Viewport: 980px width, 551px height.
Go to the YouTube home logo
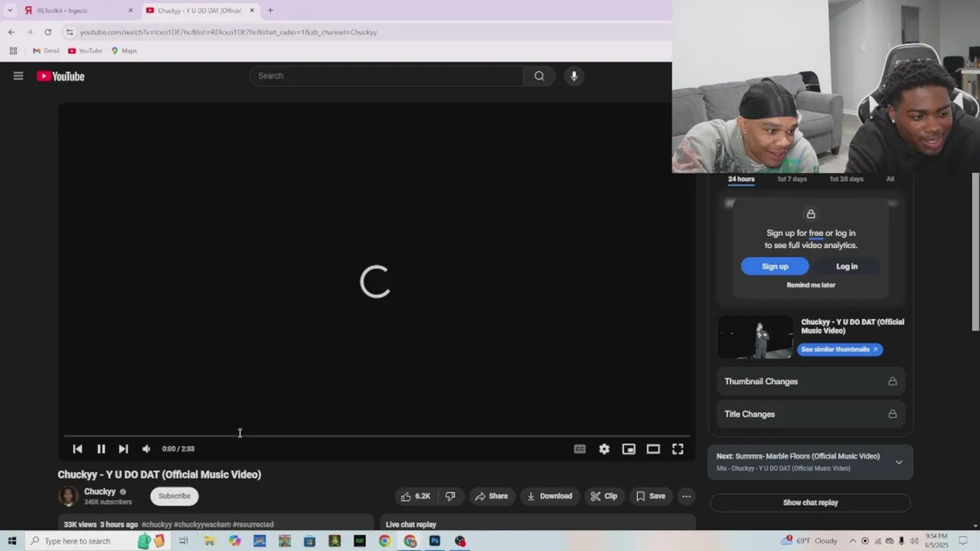click(60, 76)
